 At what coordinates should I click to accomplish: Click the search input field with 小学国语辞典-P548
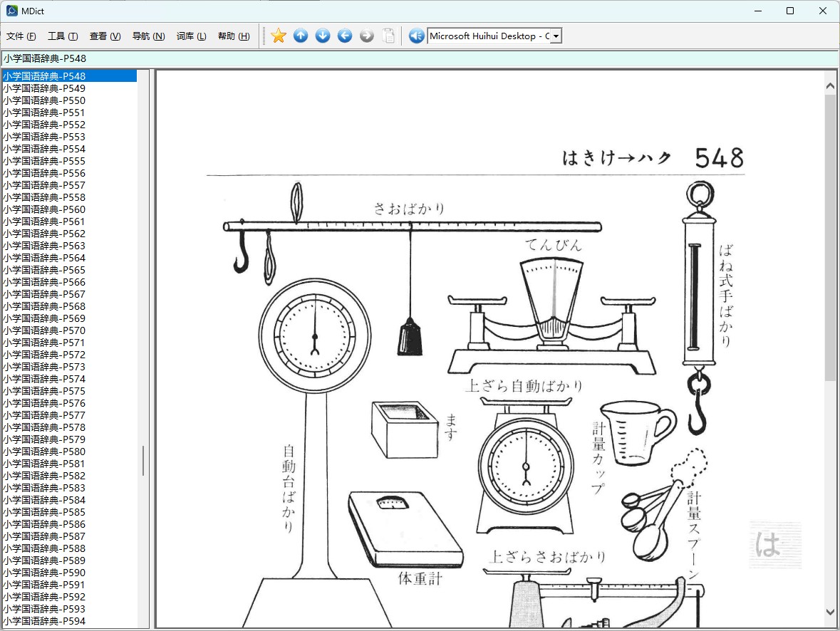[x=420, y=58]
